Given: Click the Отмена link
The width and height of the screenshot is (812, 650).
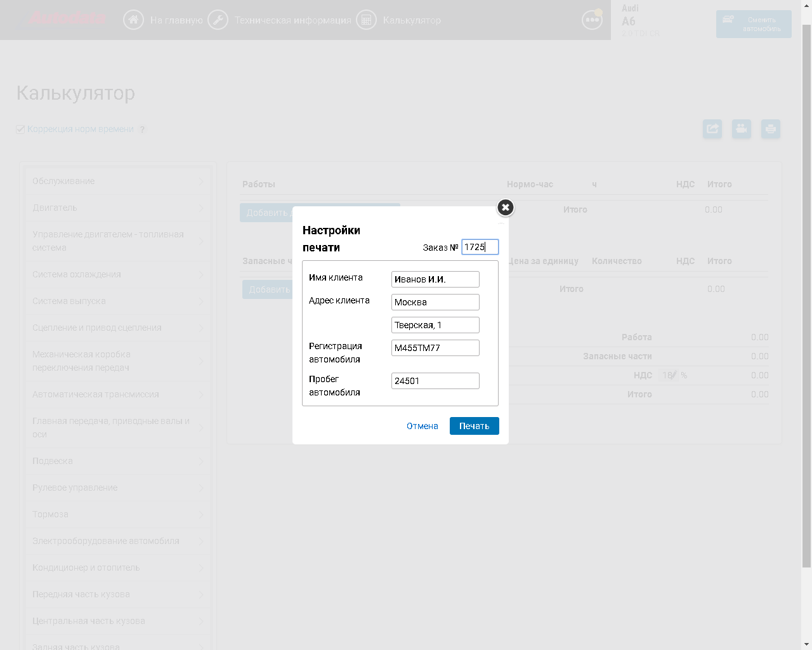Looking at the screenshot, I should [422, 426].
